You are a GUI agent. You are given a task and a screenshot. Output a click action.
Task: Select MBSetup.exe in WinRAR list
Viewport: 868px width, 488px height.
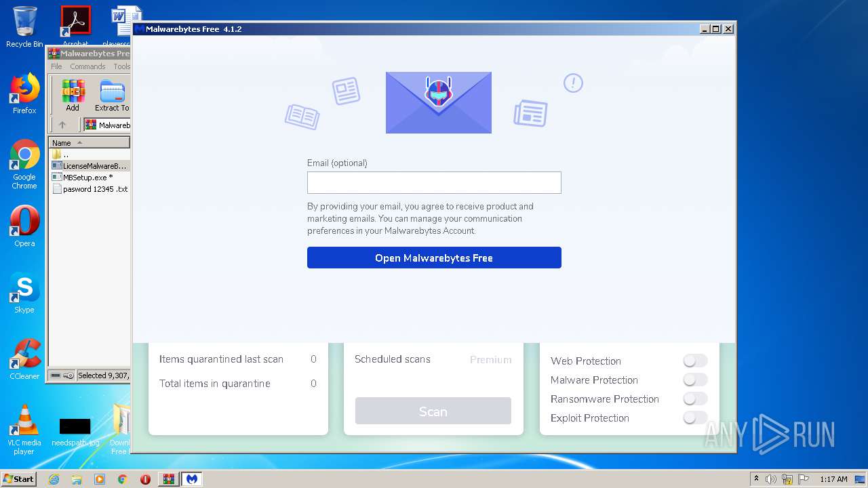click(x=90, y=178)
